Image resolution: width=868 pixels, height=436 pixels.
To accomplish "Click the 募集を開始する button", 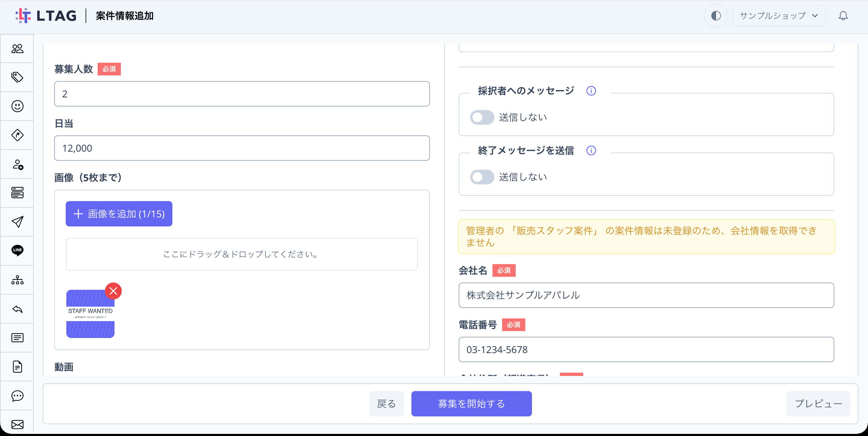I will pyautogui.click(x=471, y=404).
